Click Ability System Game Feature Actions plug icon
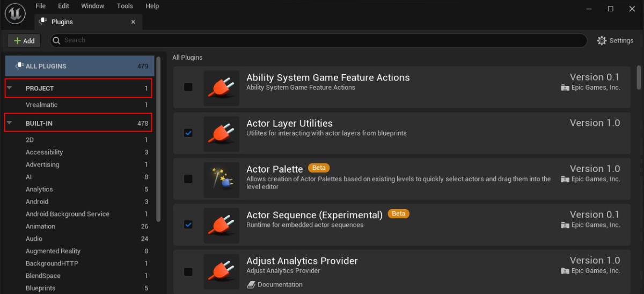This screenshot has width=644, height=294. point(221,88)
